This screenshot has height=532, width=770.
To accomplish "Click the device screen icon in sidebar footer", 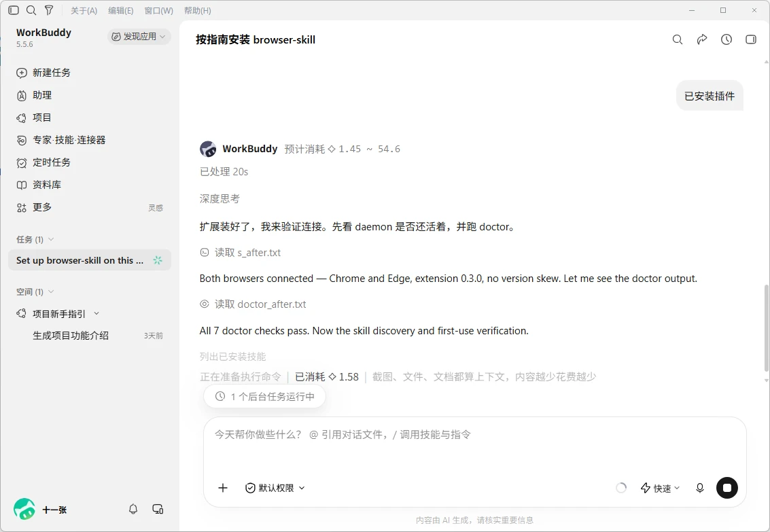I will 158,510.
